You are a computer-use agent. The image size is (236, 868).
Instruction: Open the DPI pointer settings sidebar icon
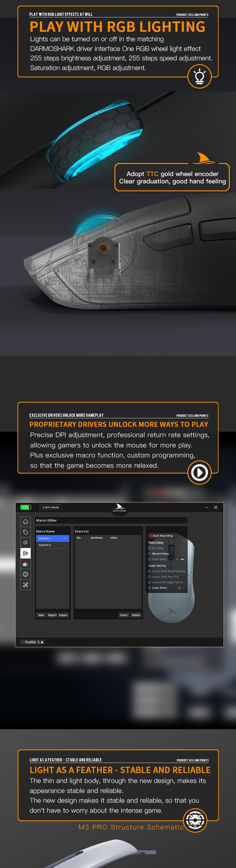click(25, 542)
